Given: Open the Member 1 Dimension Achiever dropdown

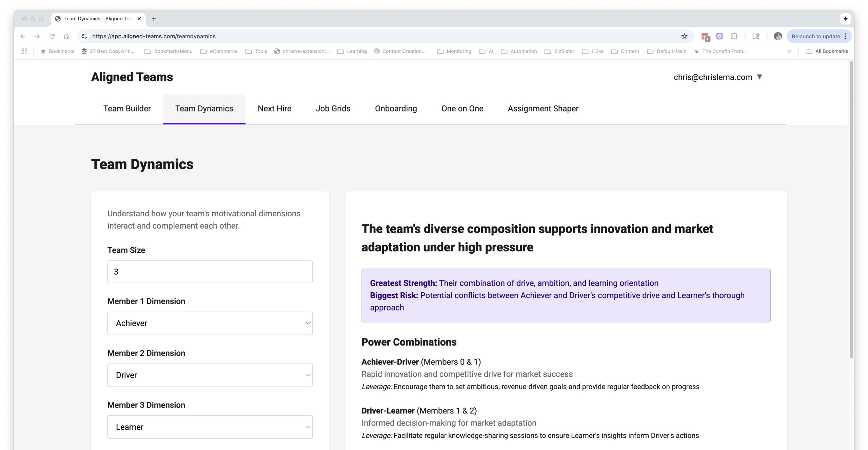Looking at the screenshot, I should pos(210,323).
